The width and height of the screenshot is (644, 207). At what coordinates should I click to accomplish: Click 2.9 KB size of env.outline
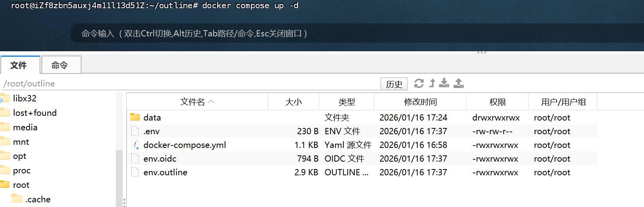pos(306,172)
